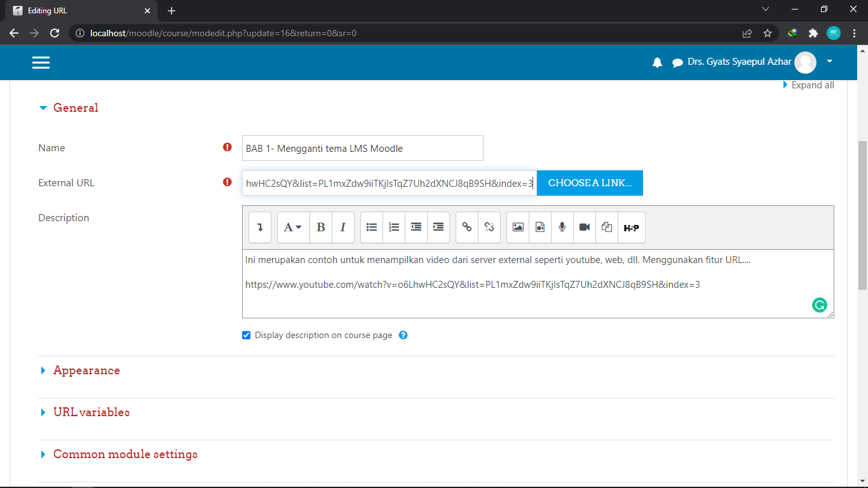Close the Editing URL tab
This screenshot has width=868, height=488.
[x=147, y=11]
